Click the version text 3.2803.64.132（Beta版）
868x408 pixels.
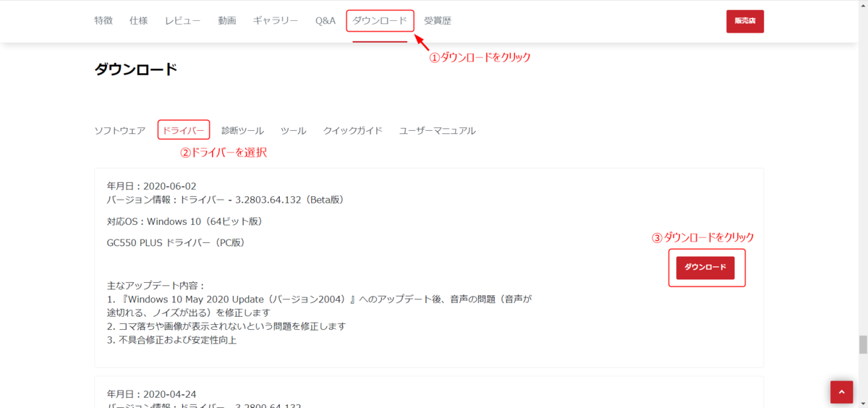pyautogui.click(x=289, y=200)
